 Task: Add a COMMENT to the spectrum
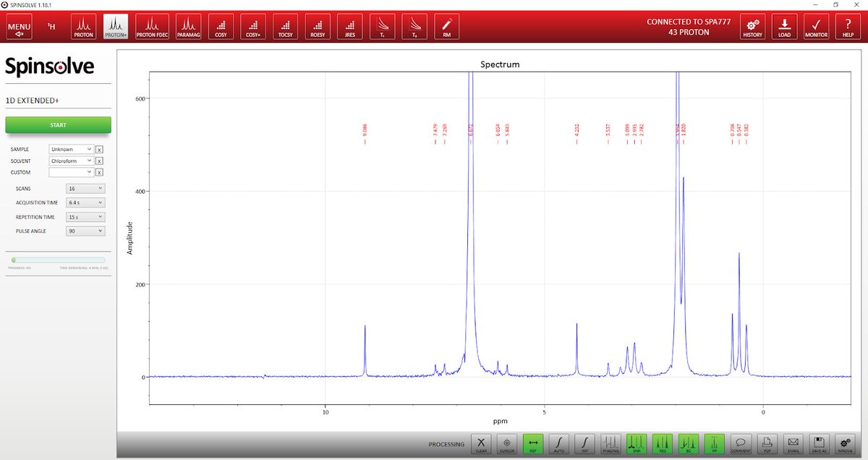point(741,444)
